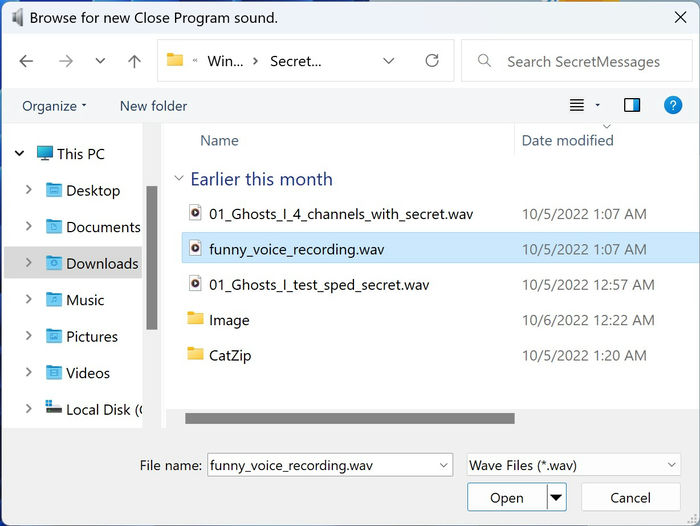
Task: Change view with the list view icon
Action: coord(576,105)
